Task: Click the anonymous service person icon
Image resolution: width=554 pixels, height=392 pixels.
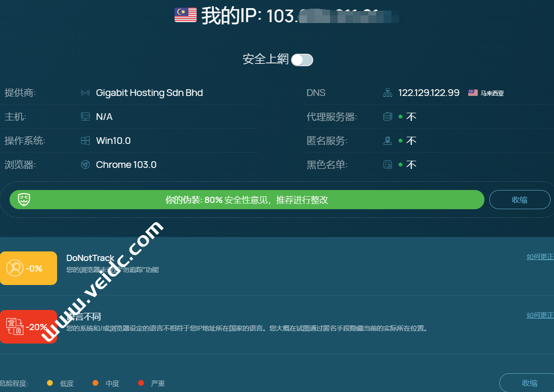Action: pos(388,141)
